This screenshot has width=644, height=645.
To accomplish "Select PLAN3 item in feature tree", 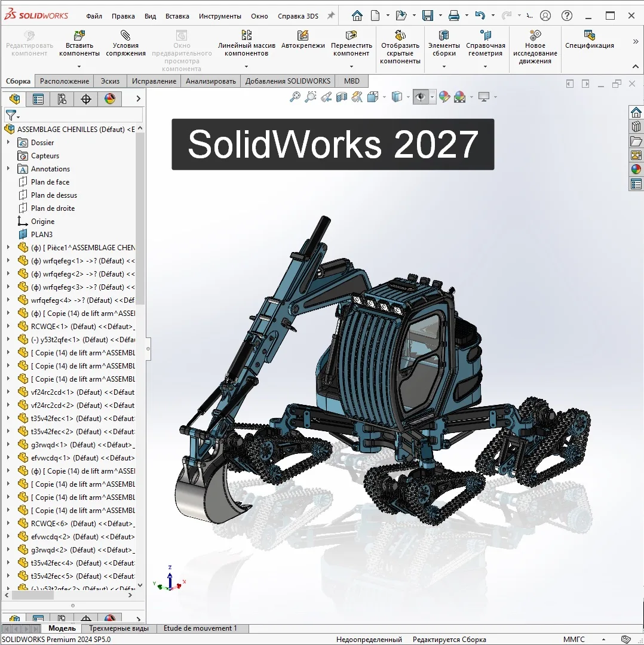I will coord(42,235).
